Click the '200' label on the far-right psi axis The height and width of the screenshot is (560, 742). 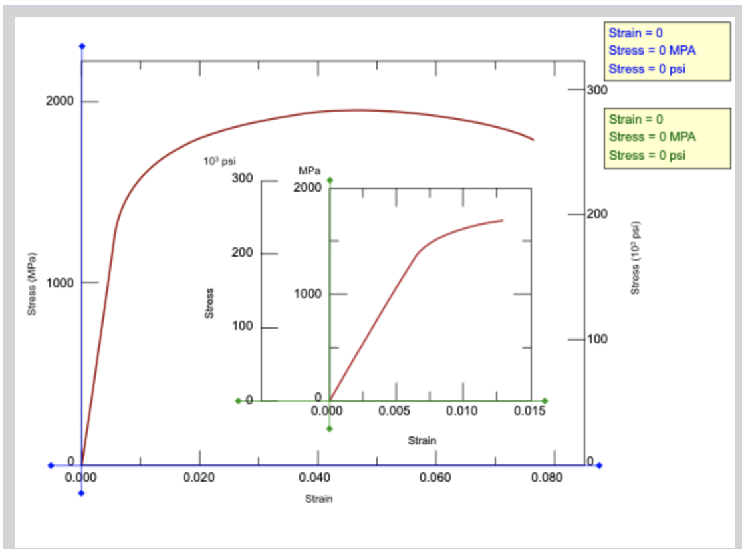[x=597, y=214]
